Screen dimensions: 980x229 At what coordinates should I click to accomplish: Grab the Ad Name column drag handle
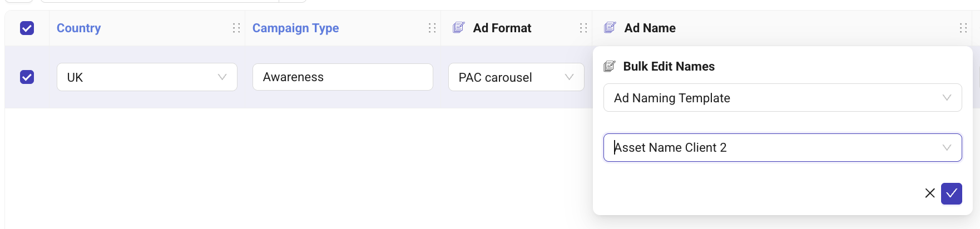(963, 28)
